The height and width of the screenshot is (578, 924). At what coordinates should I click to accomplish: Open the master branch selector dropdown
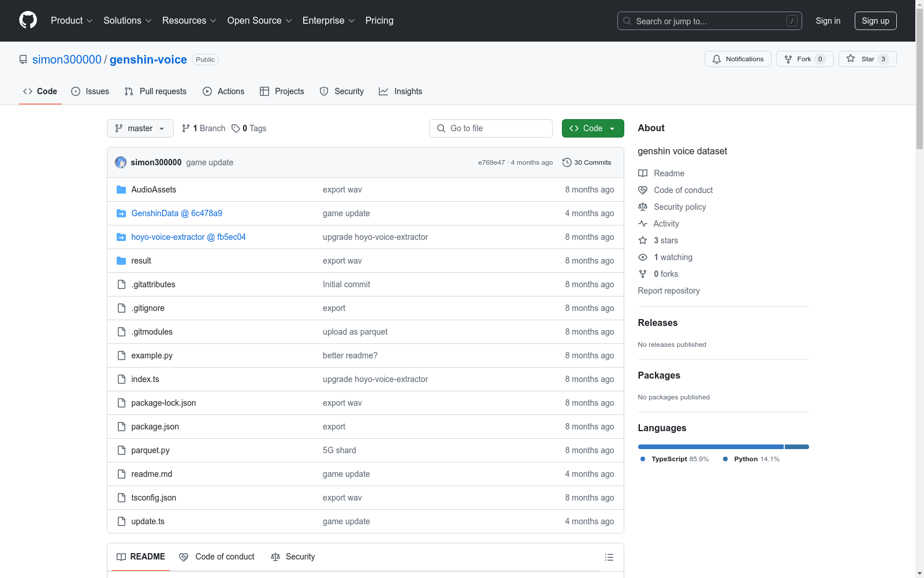(x=140, y=128)
